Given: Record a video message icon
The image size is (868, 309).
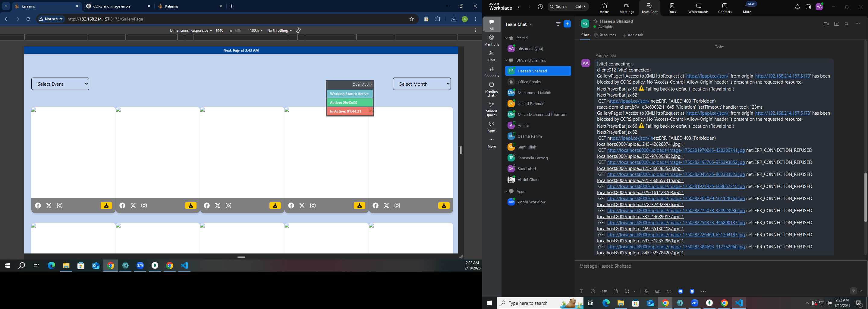Looking at the screenshot, I should 657,291.
